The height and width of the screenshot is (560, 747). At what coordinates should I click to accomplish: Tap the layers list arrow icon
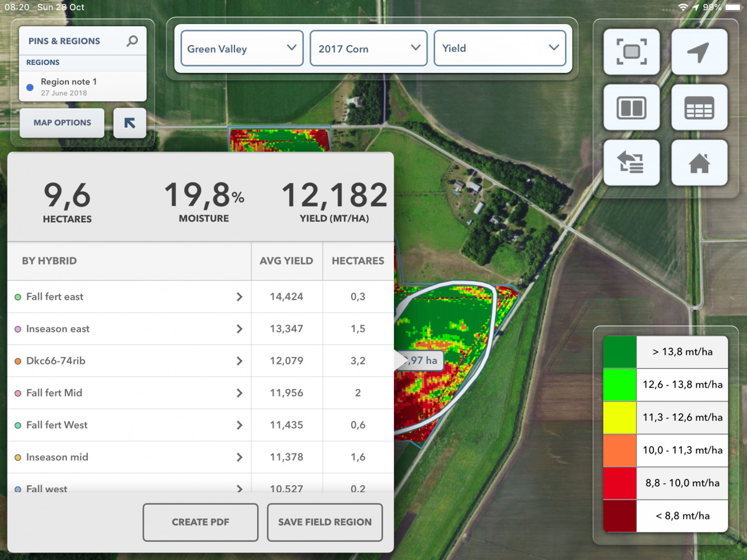coord(632,163)
